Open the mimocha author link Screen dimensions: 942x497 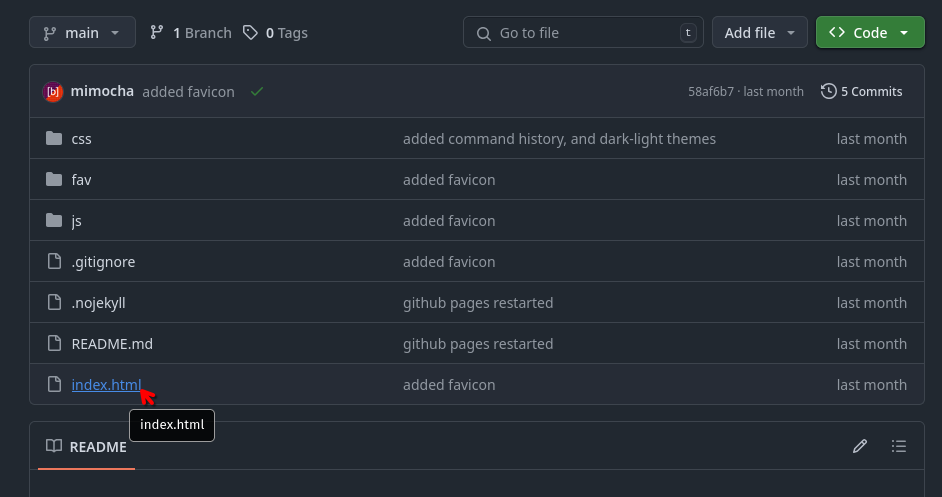(102, 91)
